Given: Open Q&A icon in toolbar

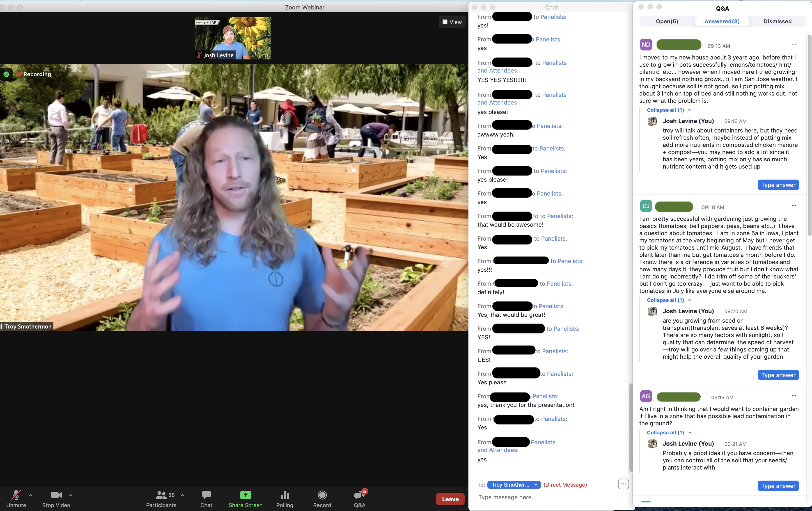Looking at the screenshot, I should pos(359,495).
